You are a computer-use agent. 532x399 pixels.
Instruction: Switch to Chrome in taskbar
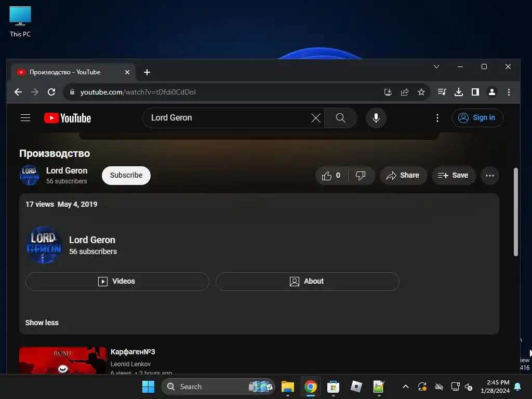coord(311,387)
